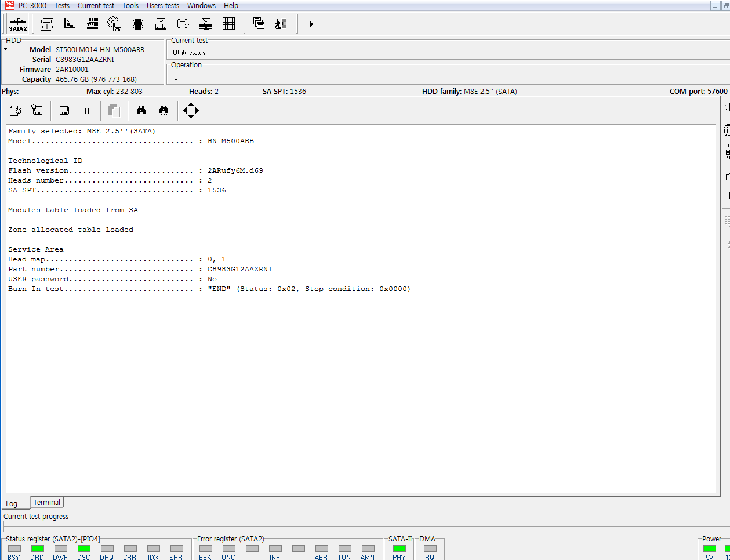Image resolution: width=730 pixels, height=560 pixels.
Task: Open the PC-3000 menu
Action: (32, 5)
